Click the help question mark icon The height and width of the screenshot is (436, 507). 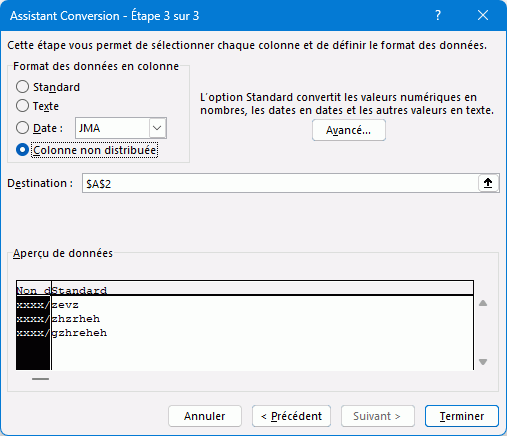438,15
